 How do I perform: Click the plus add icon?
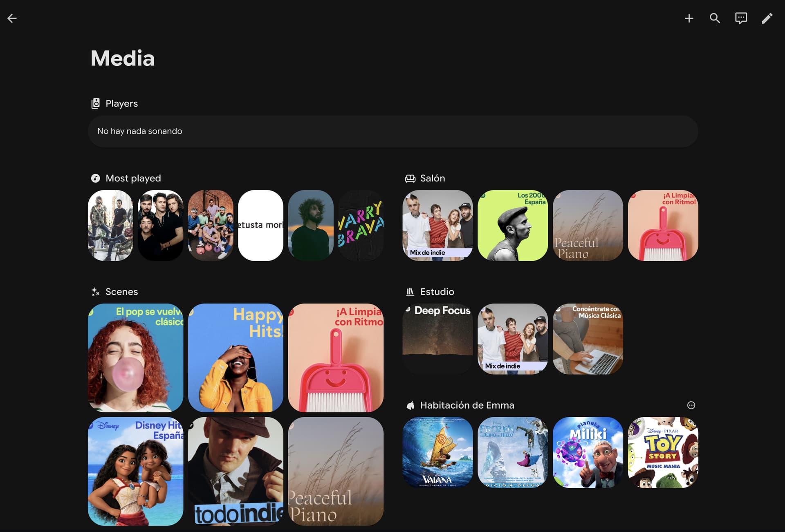(x=689, y=18)
